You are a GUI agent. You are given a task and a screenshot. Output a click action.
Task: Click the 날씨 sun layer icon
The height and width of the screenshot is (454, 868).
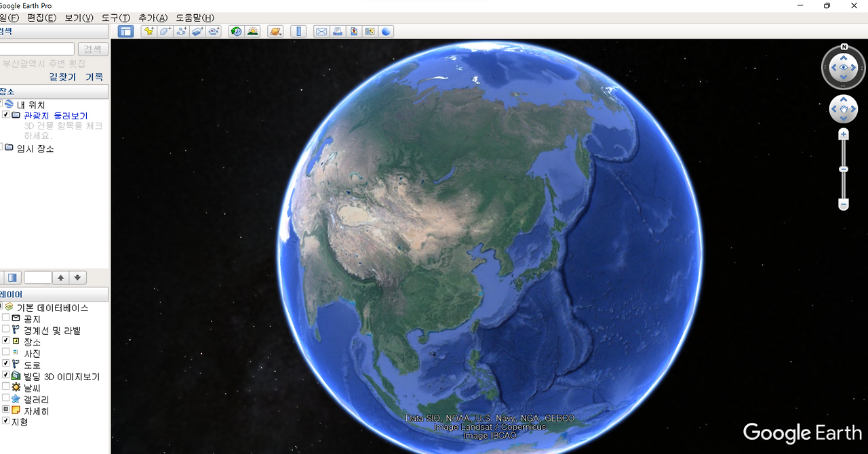click(16, 387)
